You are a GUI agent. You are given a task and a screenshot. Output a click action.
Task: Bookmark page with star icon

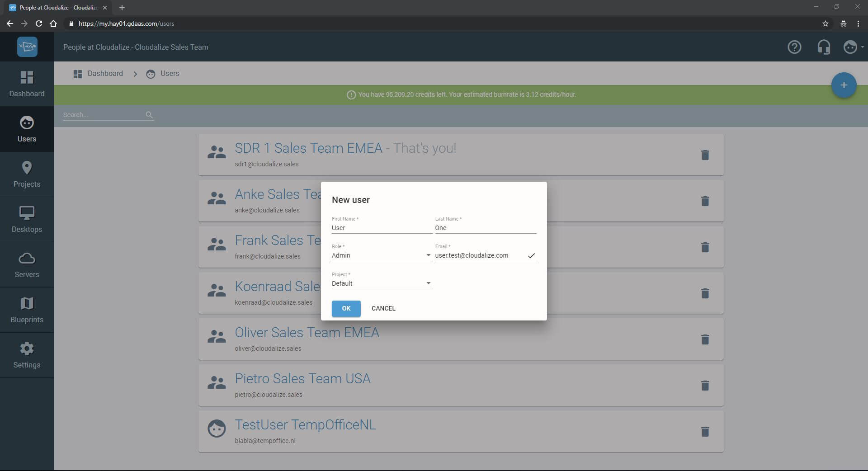pos(826,24)
